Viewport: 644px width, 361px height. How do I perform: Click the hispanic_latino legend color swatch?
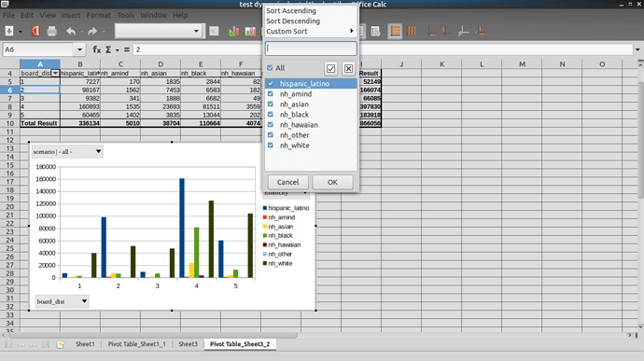pos(265,208)
